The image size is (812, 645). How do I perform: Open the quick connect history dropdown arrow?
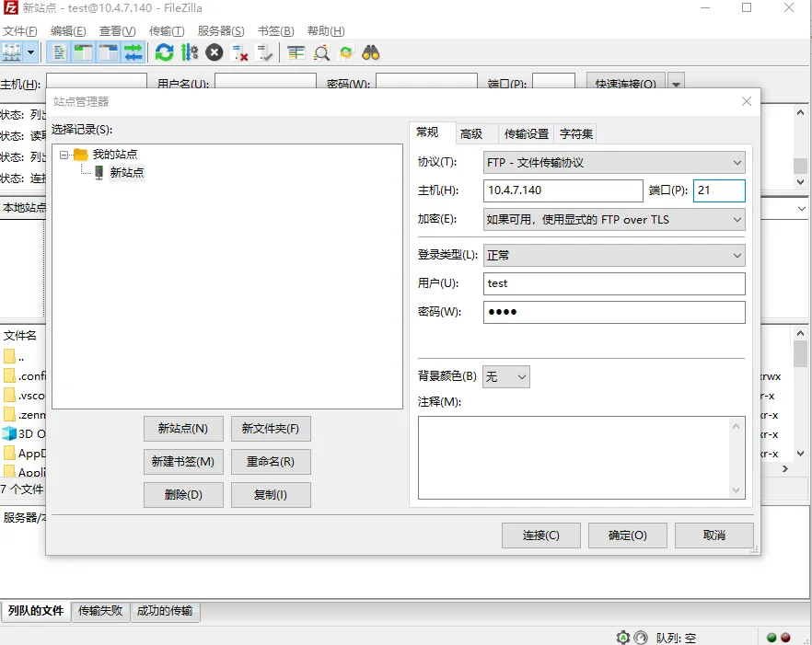(x=676, y=83)
